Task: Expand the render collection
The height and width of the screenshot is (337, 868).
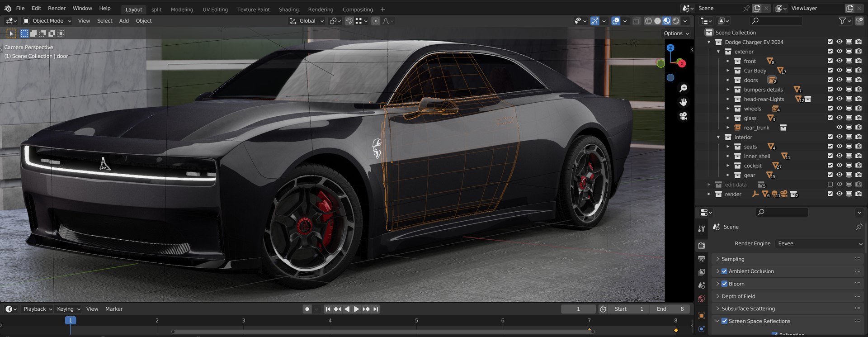Action: (709, 194)
